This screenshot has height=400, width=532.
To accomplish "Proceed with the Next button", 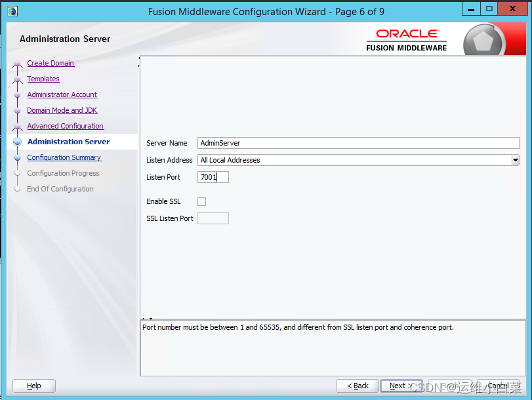I will point(401,386).
